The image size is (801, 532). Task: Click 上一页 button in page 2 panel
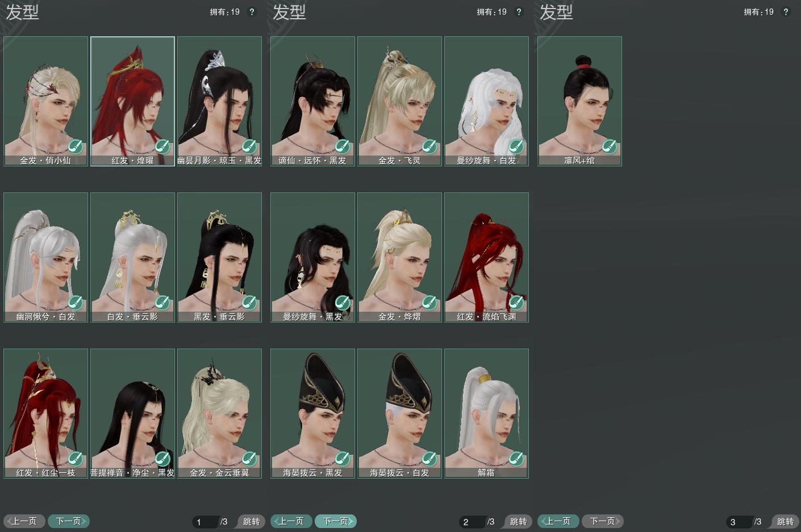[x=291, y=521]
